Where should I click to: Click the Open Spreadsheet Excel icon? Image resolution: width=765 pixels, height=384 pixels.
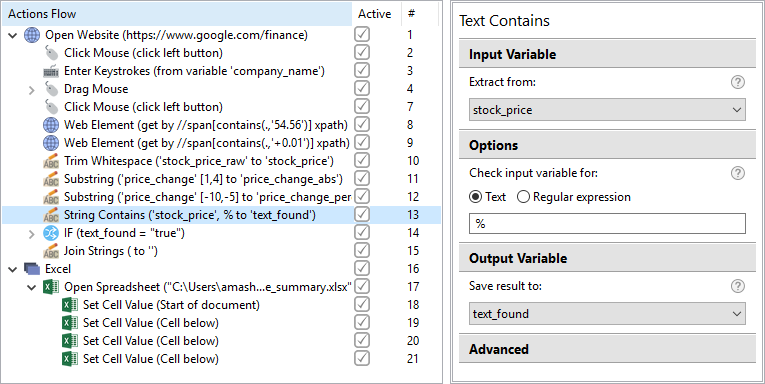51,287
